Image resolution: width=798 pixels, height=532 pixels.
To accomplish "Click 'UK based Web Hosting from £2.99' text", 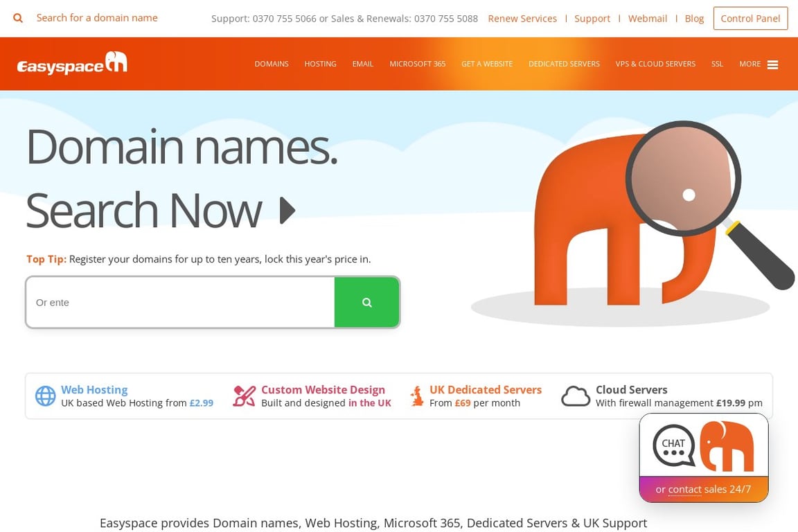I will [x=137, y=402].
